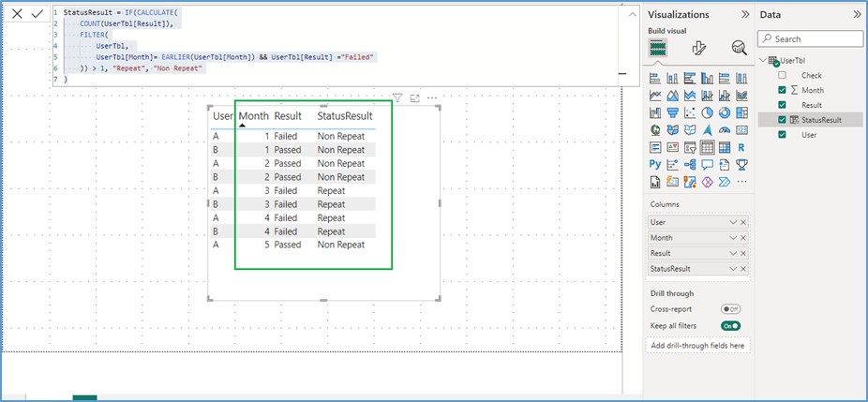Open the User column well dropdown

coord(733,222)
